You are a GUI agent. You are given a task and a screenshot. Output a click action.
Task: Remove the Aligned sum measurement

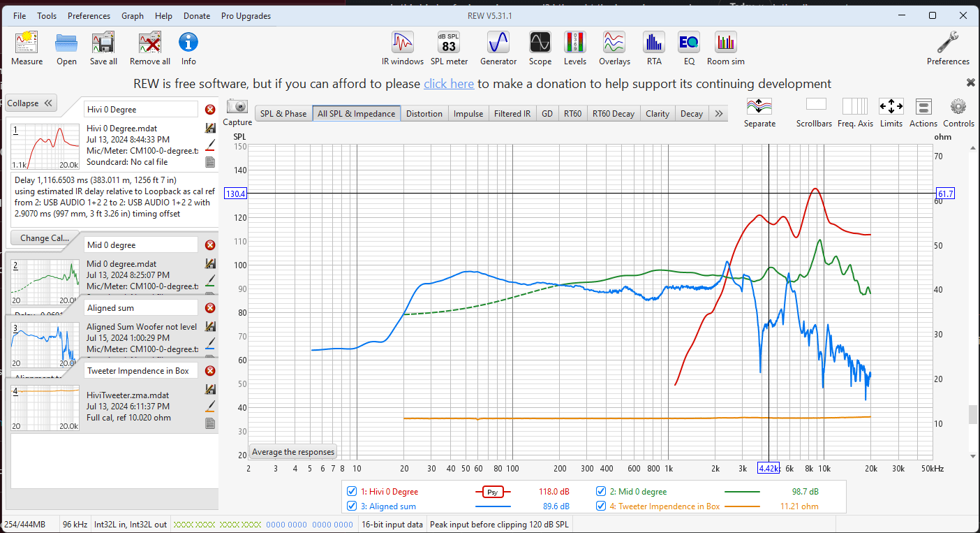210,308
